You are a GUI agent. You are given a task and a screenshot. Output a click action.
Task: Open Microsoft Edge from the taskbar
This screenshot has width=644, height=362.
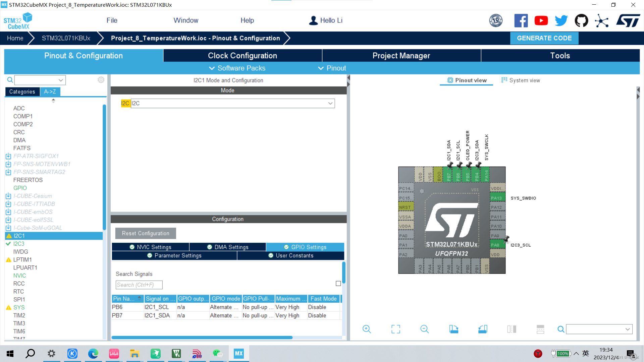click(93, 354)
